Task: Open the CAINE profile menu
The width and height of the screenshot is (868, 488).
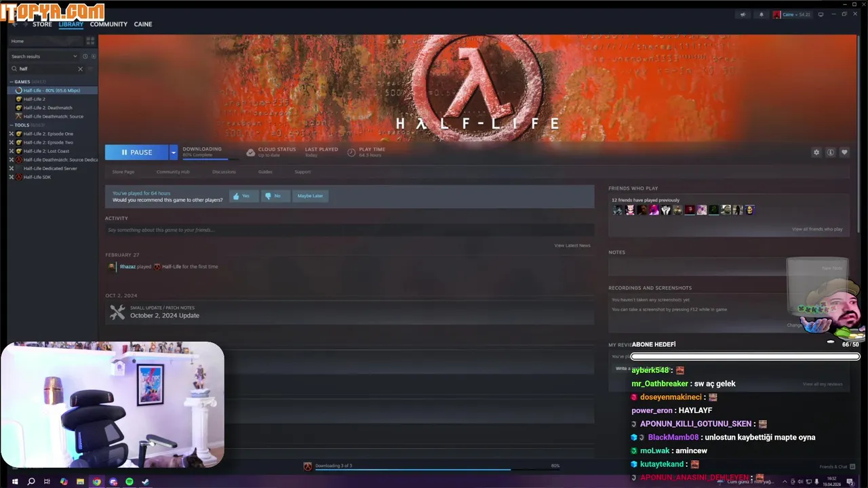Action: point(142,24)
